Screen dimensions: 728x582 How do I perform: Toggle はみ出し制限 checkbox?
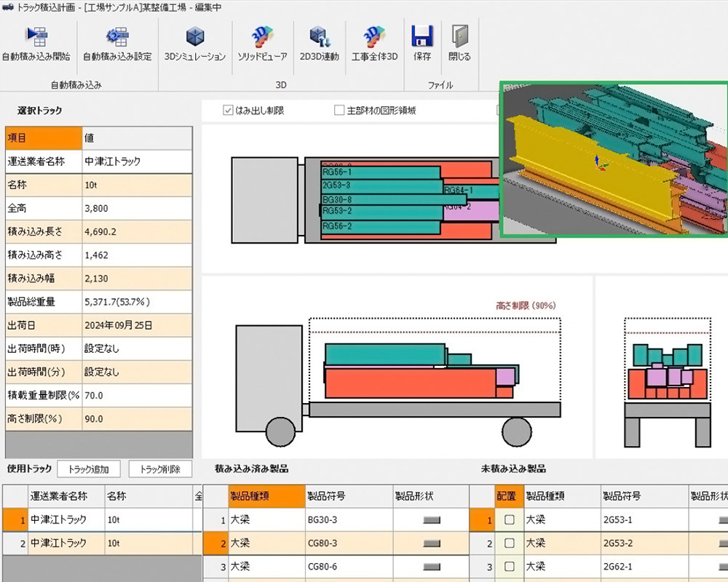tap(228, 110)
